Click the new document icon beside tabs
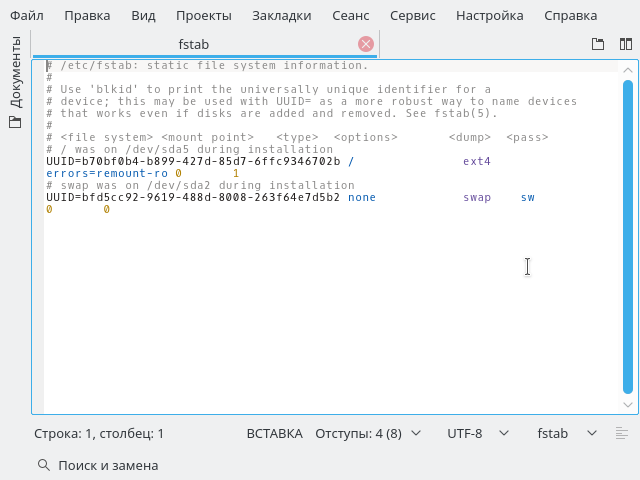This screenshot has height=480, width=640. (598, 44)
